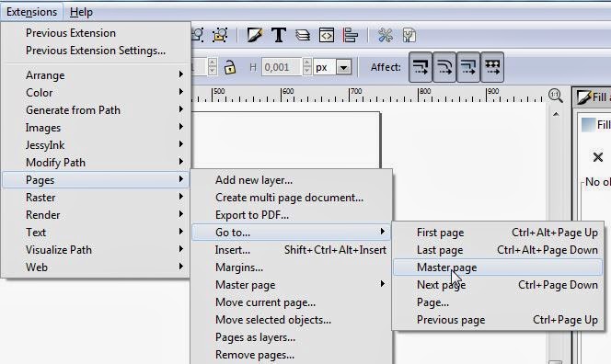Viewport: 611px width, 364px height.
Task: Open the Fill and Stroke dialog icon
Action: click(255, 36)
